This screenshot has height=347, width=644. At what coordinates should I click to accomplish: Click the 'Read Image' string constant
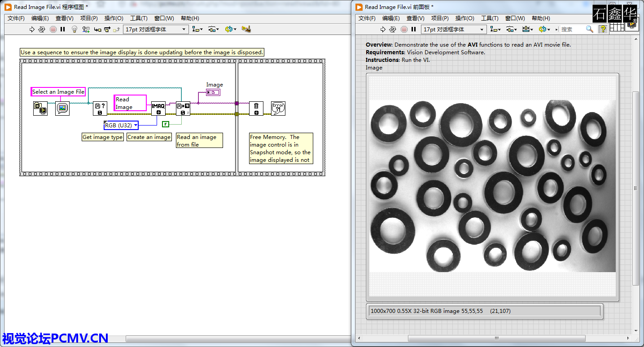coord(130,103)
